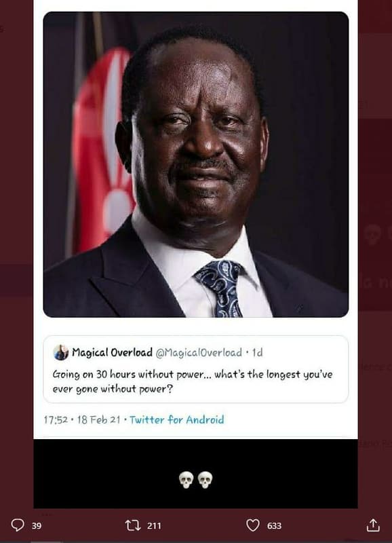Screen dimensions: 392x543
Task: Click the 17:52 tweet time
Action: pos(56,419)
